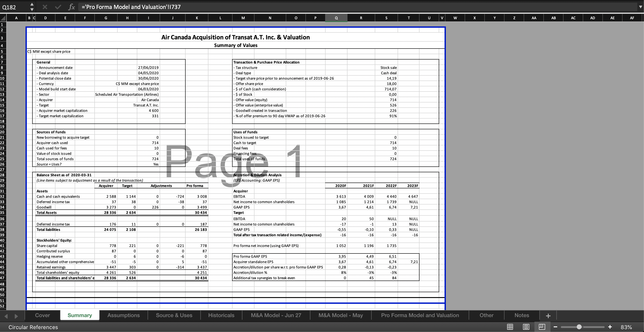
Task: Cancel formula entry with the X icon
Action: point(45,7)
